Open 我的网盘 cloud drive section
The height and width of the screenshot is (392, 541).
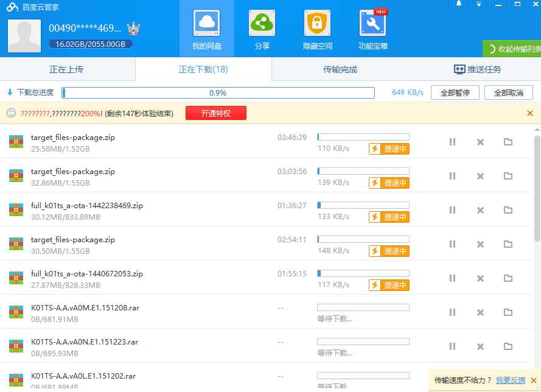pos(207,29)
